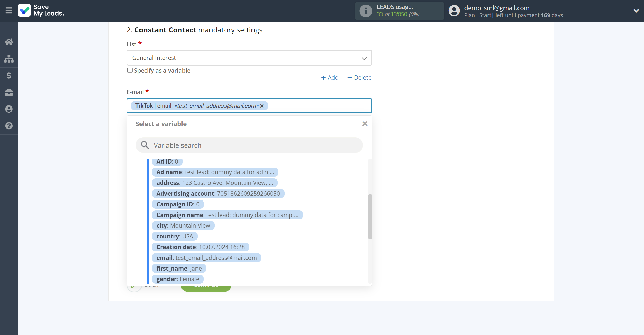This screenshot has height=335, width=644.
Task: Open the briefcase services icon
Action: 9,92
